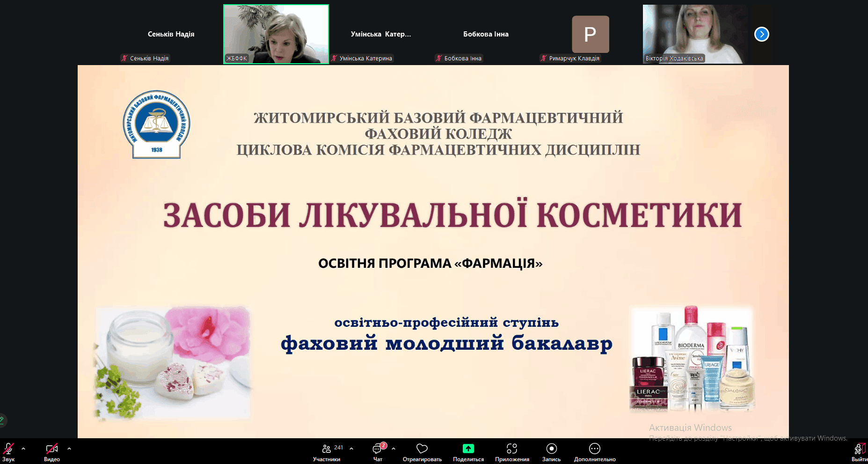
Task: Click the text ОСВІТНЯ ПРОГРАМА «ФАРМАЦІЯ»
Action: coord(430,264)
